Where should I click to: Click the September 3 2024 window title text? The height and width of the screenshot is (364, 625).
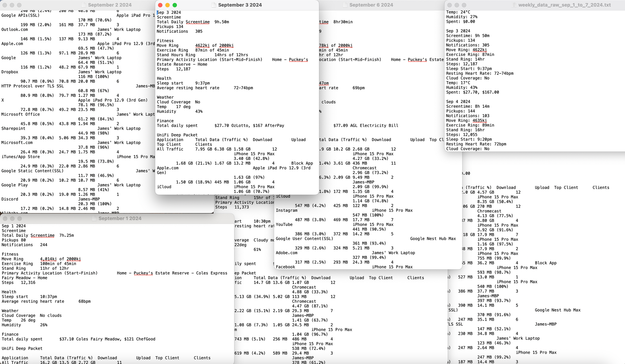[x=240, y=5]
